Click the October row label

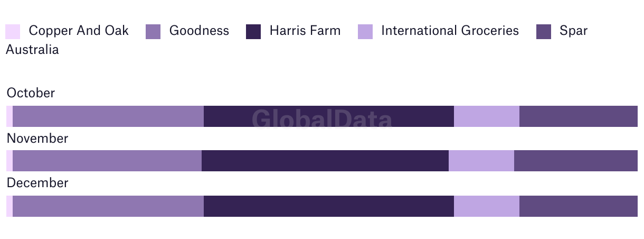coord(31,93)
